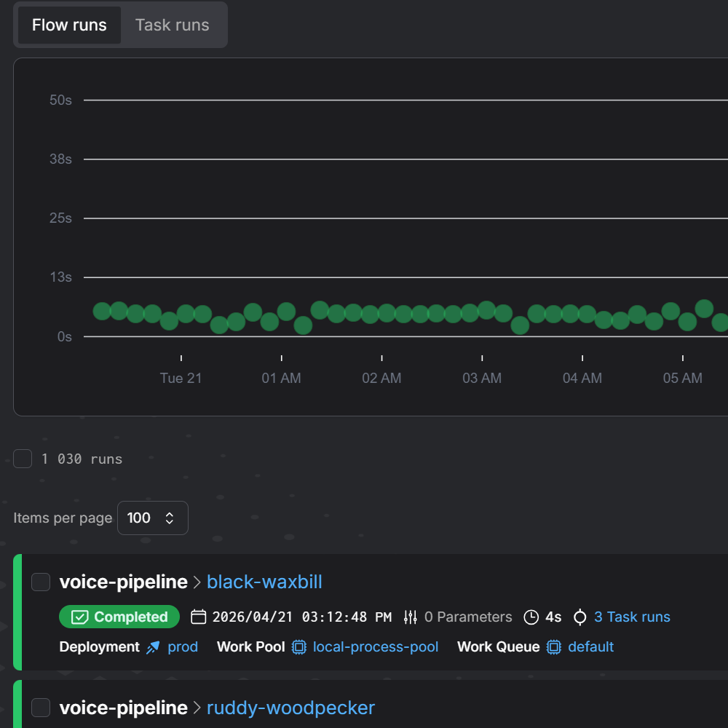Click the parameters sliders icon
The image size is (728, 728).
click(411, 617)
